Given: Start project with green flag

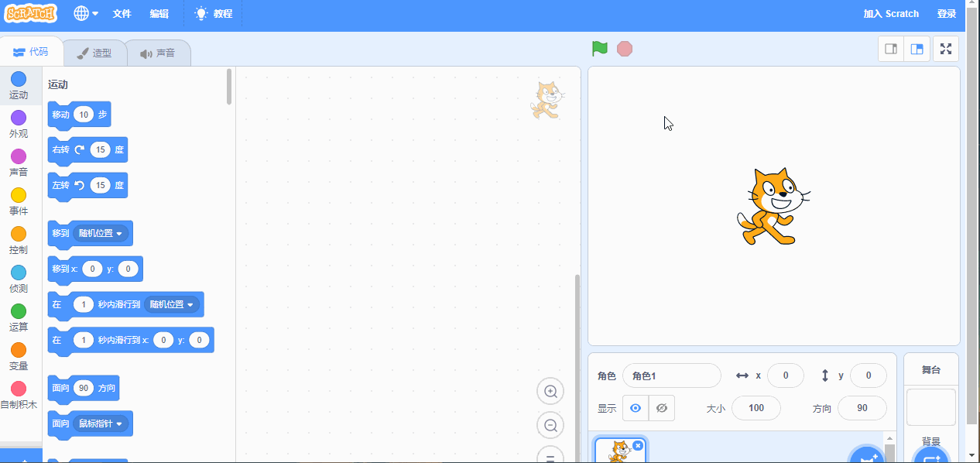Looking at the screenshot, I should 600,49.
